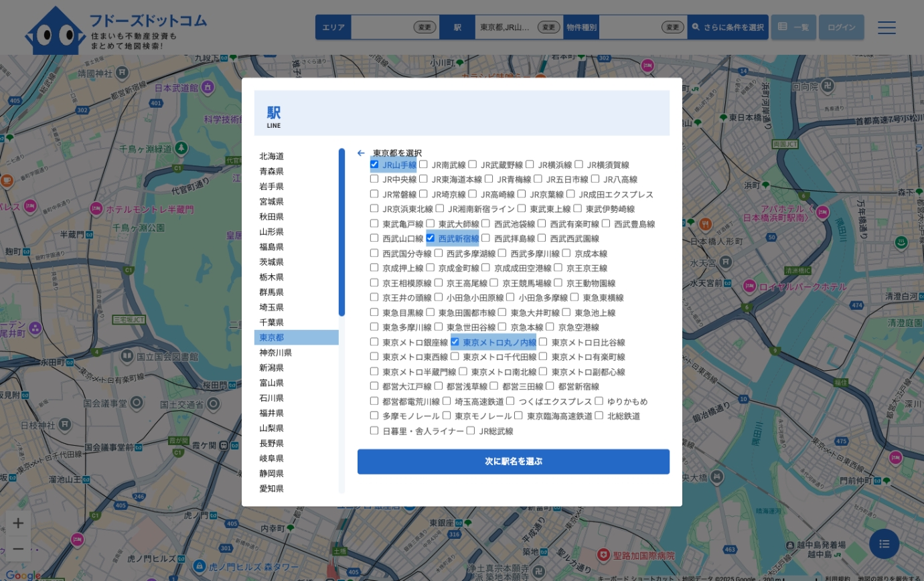Select 神奈川県 in the prefecture list
924x581 pixels.
(x=275, y=353)
